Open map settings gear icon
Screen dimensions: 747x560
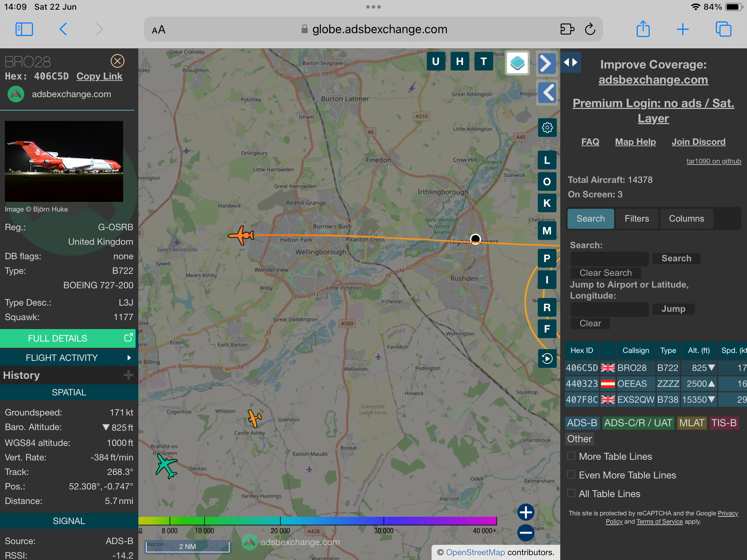tap(547, 128)
